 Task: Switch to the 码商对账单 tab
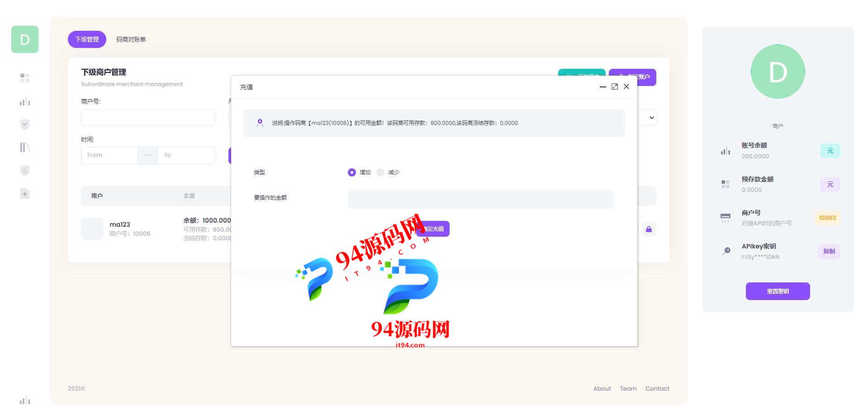pyautogui.click(x=131, y=39)
